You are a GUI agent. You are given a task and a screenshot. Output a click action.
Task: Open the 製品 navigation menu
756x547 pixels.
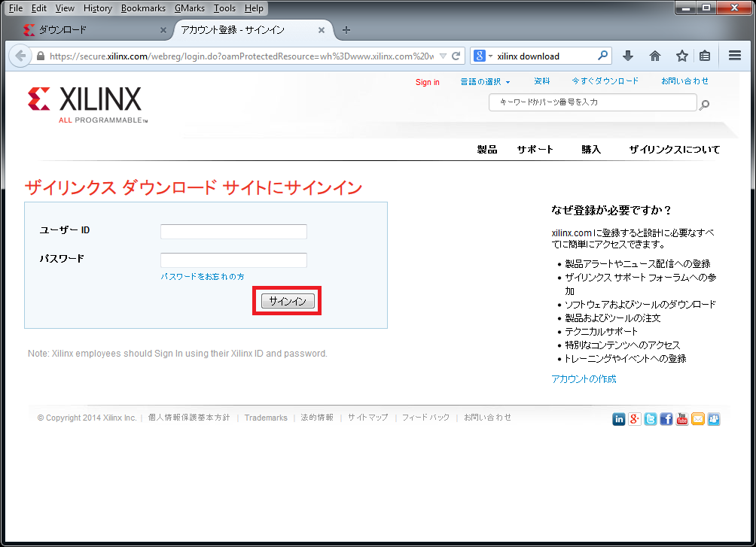click(487, 150)
